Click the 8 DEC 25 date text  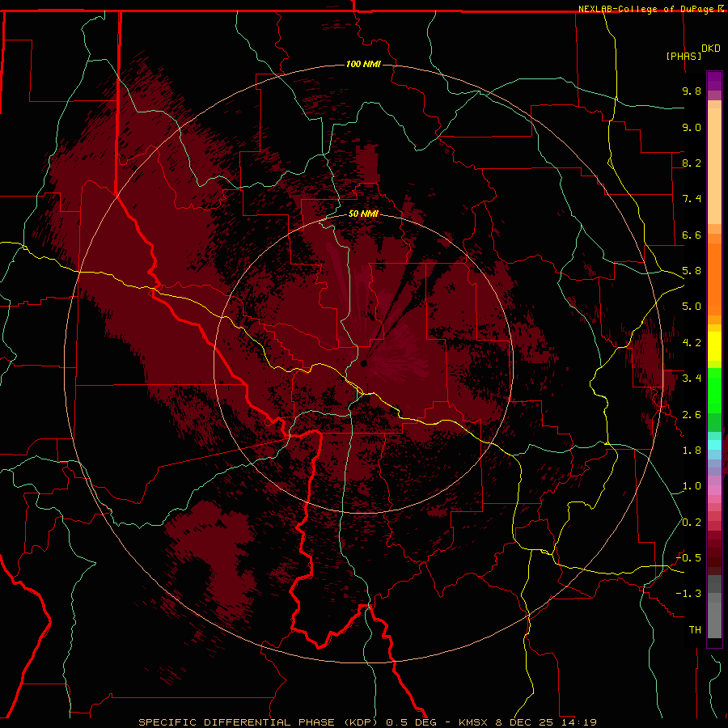pos(525,722)
